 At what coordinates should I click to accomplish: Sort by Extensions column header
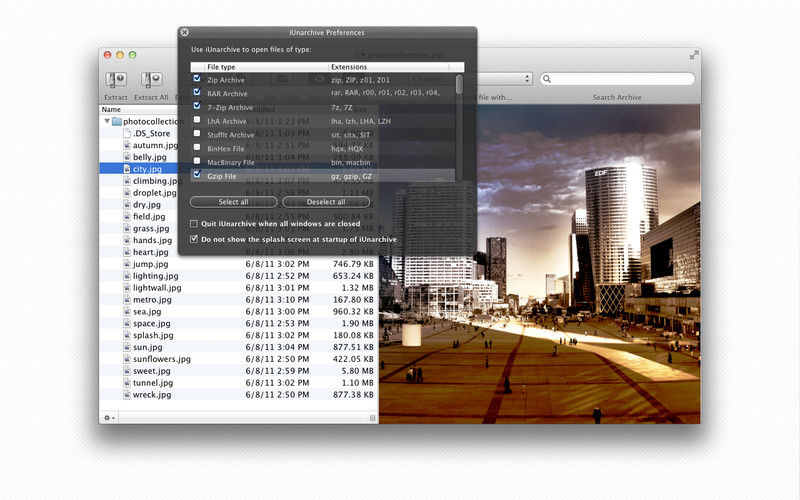click(x=389, y=67)
